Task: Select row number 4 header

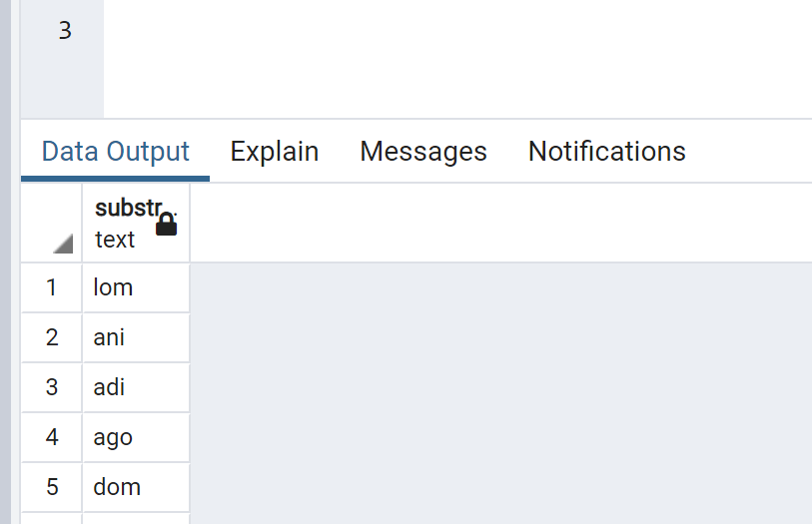Action: [x=51, y=437]
